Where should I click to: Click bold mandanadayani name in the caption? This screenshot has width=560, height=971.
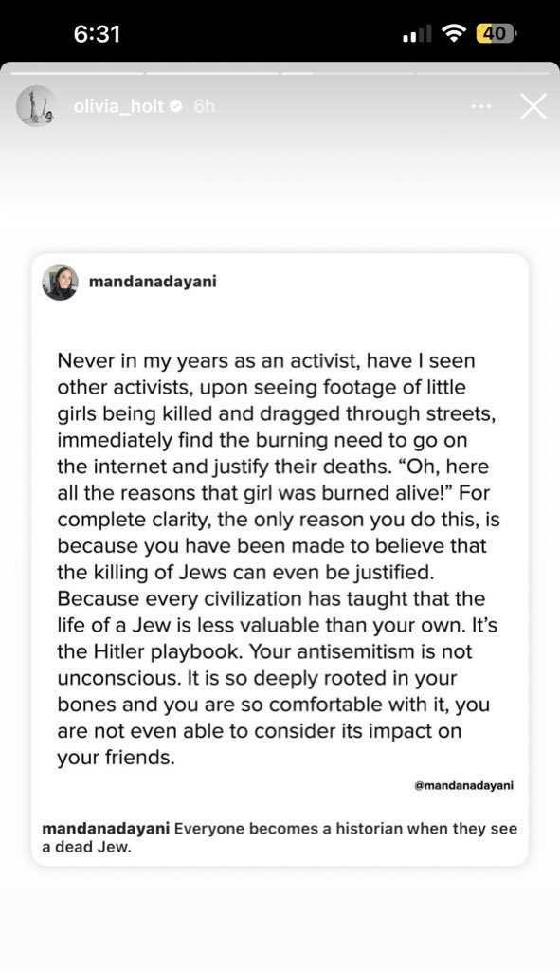pos(106,829)
